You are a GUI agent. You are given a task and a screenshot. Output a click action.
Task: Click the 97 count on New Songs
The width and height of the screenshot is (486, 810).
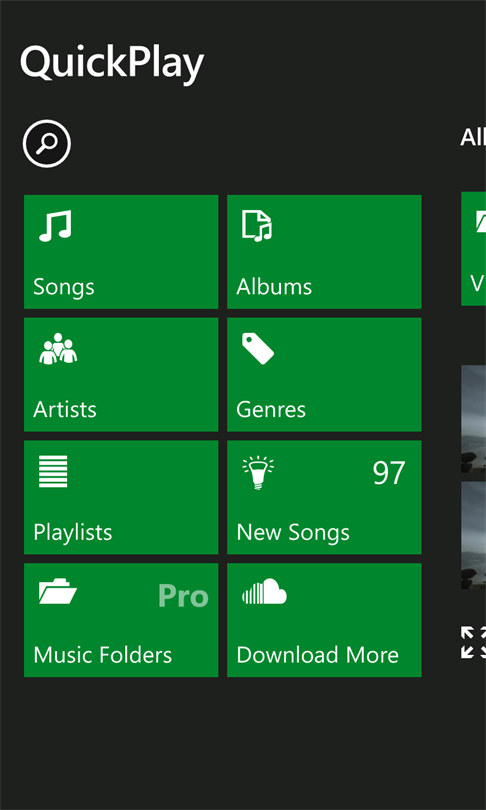click(x=389, y=473)
